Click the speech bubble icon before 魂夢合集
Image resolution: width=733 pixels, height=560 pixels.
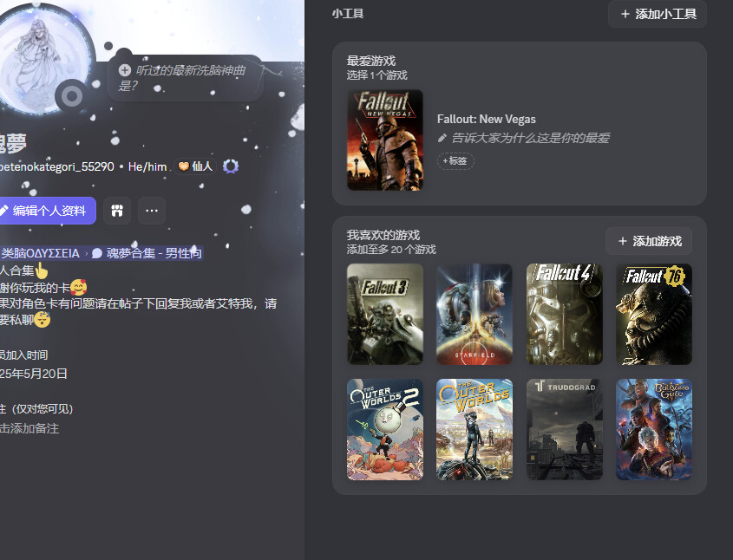[97, 253]
